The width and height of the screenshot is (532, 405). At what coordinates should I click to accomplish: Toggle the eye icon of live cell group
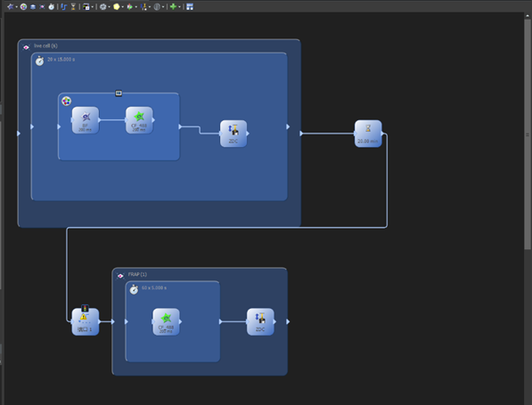point(26,47)
